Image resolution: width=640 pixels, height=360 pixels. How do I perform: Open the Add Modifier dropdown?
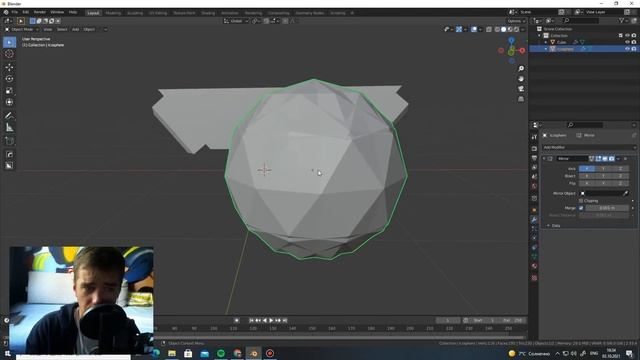tap(589, 147)
